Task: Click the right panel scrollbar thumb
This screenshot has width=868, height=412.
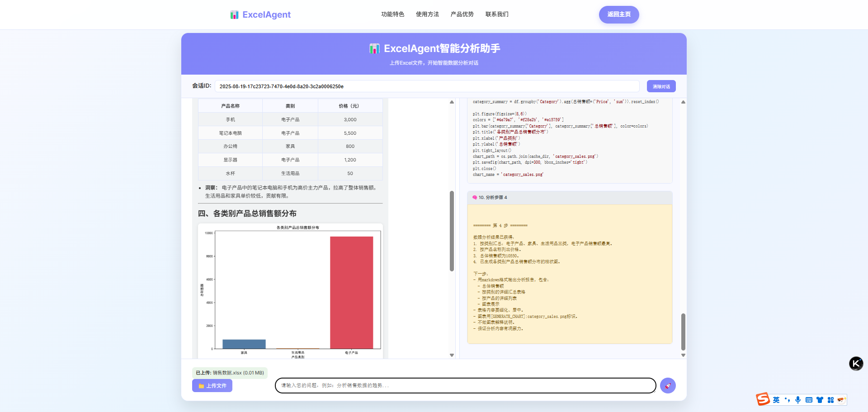Action: 683,332
